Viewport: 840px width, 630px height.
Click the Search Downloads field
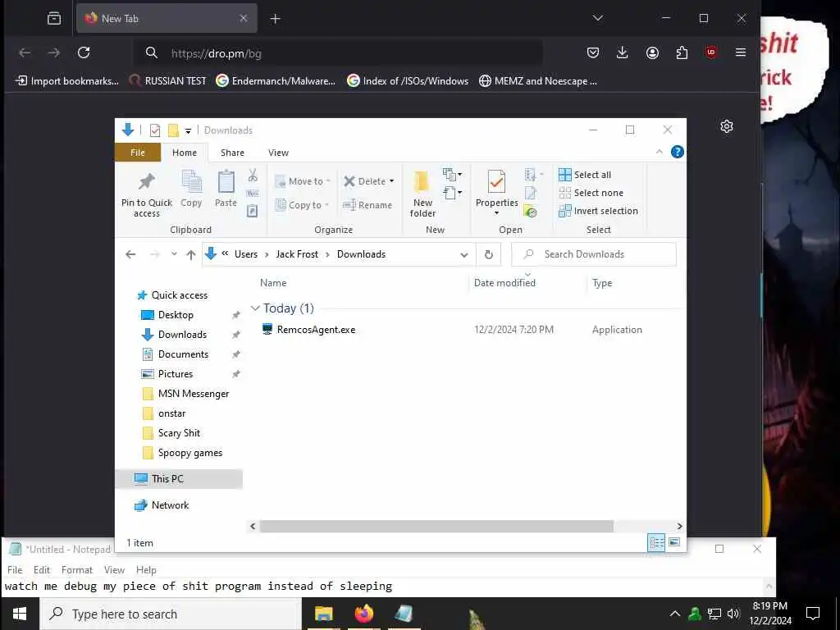pyautogui.click(x=594, y=254)
